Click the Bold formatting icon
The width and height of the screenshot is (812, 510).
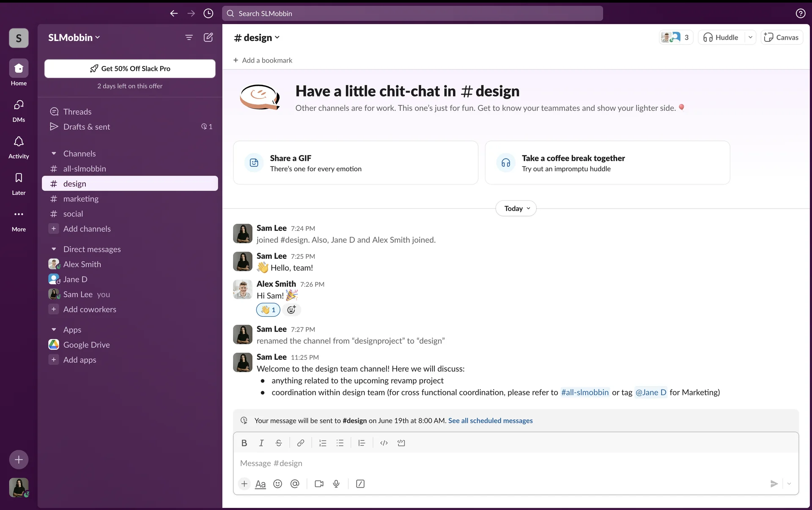244,443
